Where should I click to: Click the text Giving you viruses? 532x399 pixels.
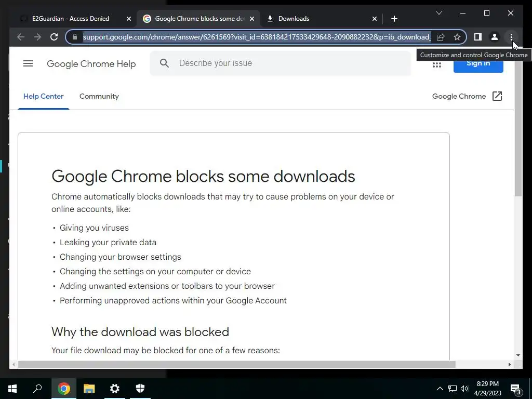(95, 228)
